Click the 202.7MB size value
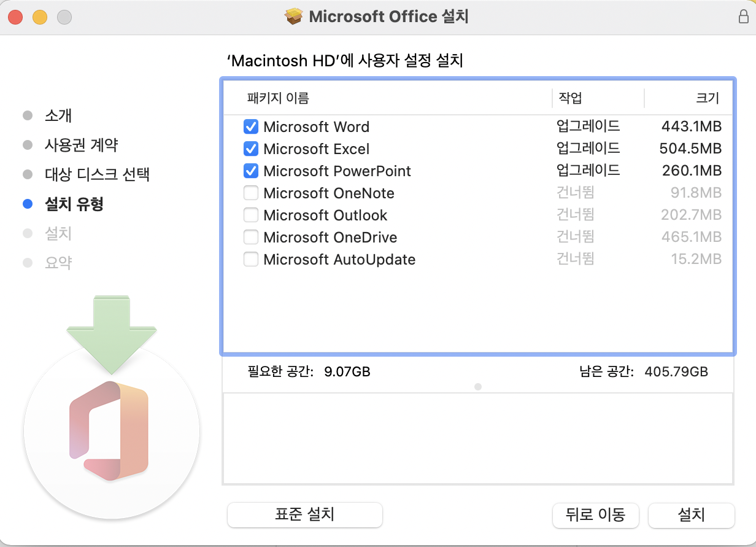 691,215
